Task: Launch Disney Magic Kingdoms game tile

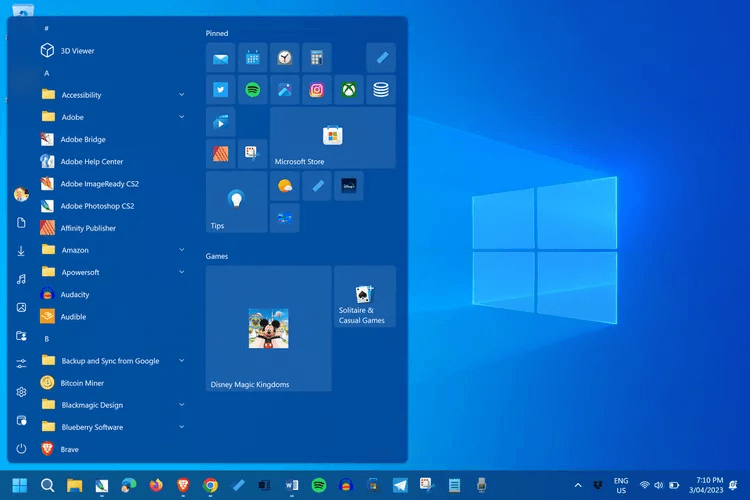Action: point(268,329)
